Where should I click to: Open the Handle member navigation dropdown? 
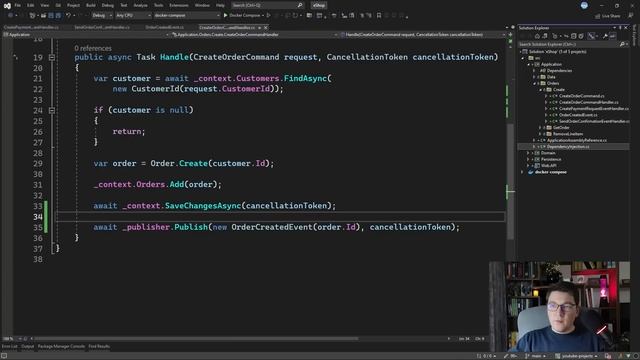point(422,35)
